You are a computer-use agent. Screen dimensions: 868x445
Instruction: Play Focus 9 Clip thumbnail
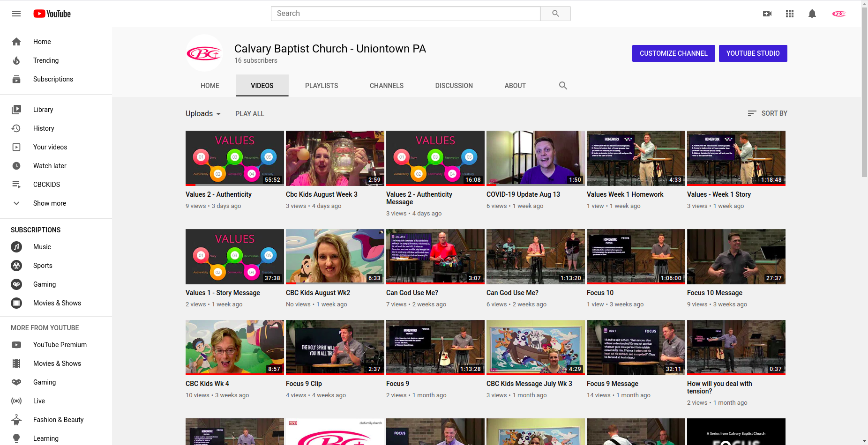click(335, 348)
